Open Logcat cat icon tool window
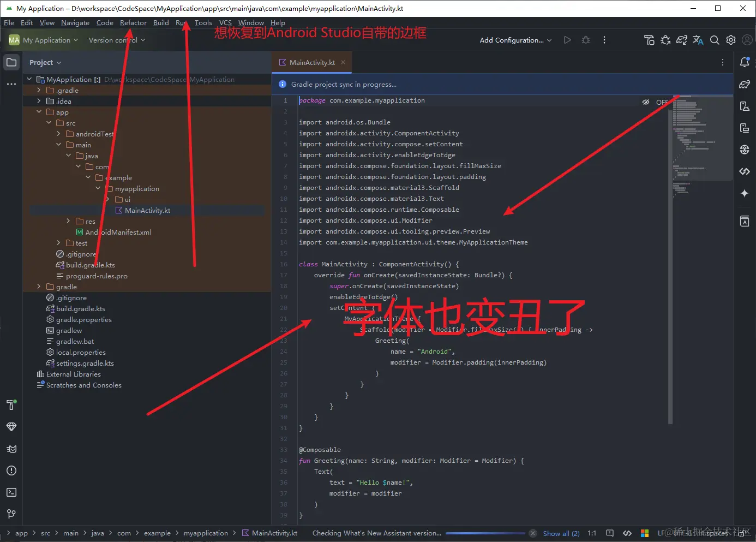756x542 pixels. point(11,449)
